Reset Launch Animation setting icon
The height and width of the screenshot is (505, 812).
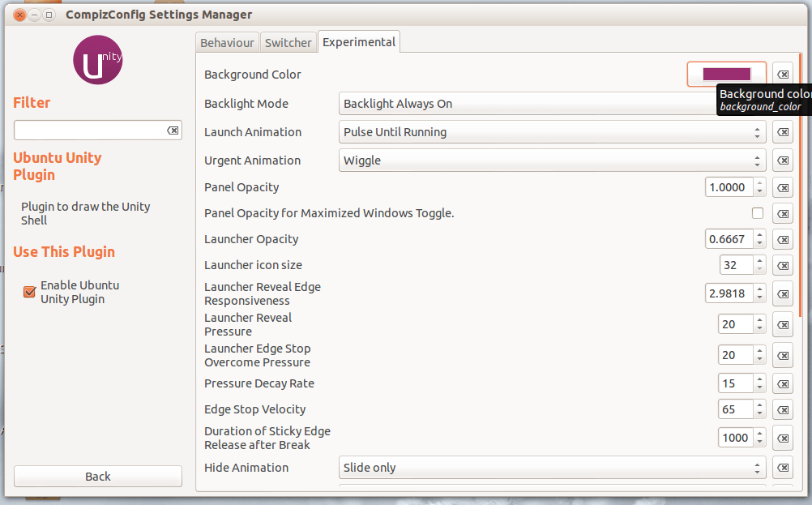tap(782, 132)
